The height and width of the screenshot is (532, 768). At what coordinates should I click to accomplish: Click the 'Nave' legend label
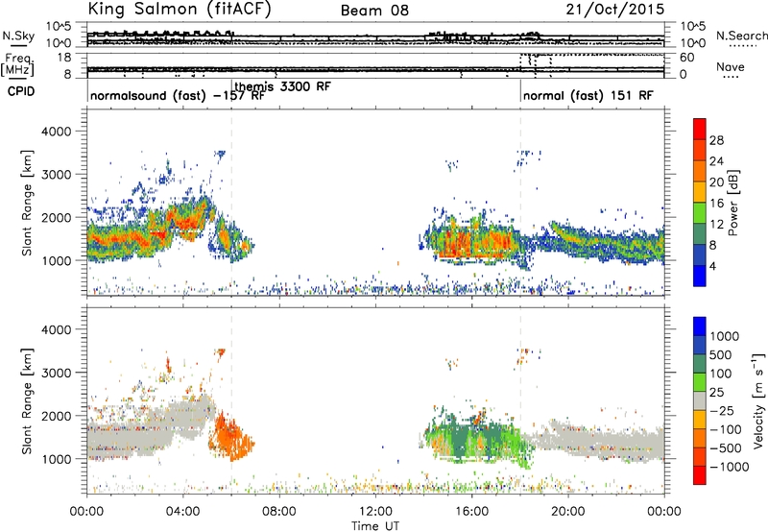point(730,66)
